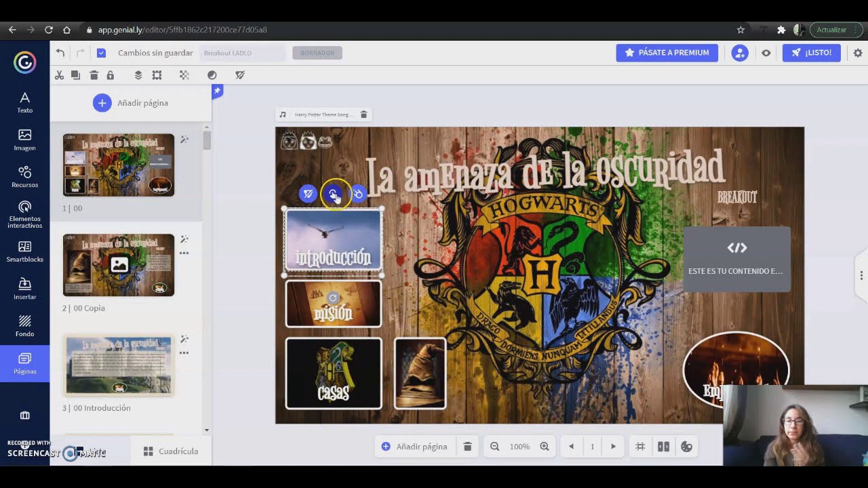Go to the next page arrow
Image resolution: width=868 pixels, height=488 pixels.
pos(613,447)
